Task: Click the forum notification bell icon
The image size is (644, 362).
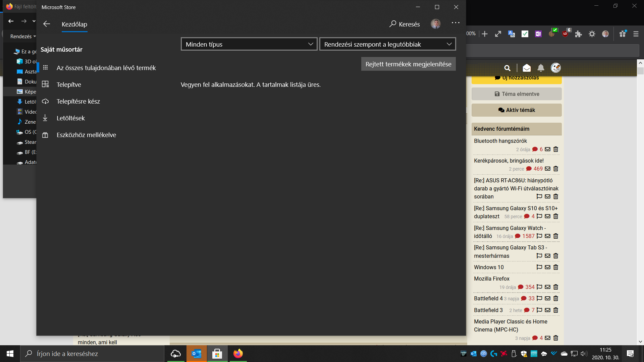Action: [x=541, y=68]
